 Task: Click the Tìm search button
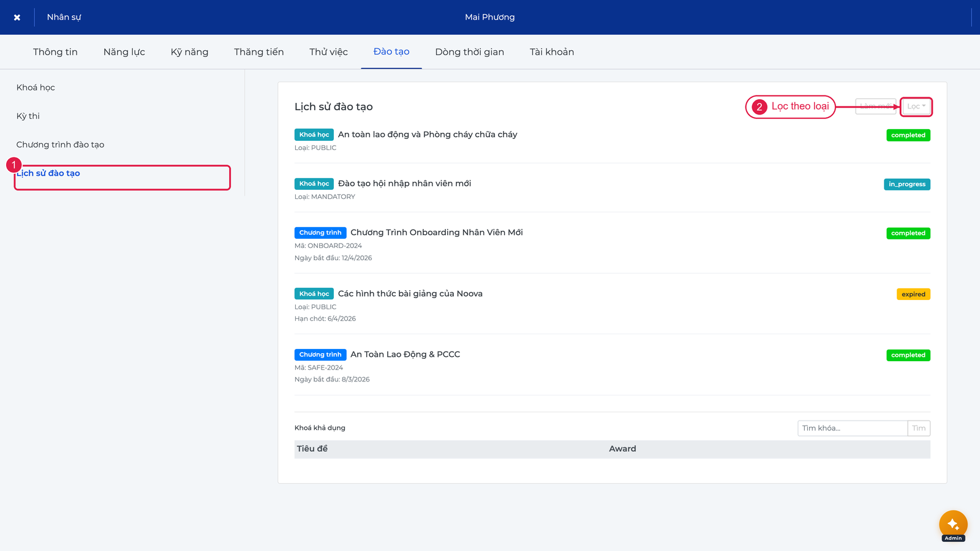click(x=919, y=428)
